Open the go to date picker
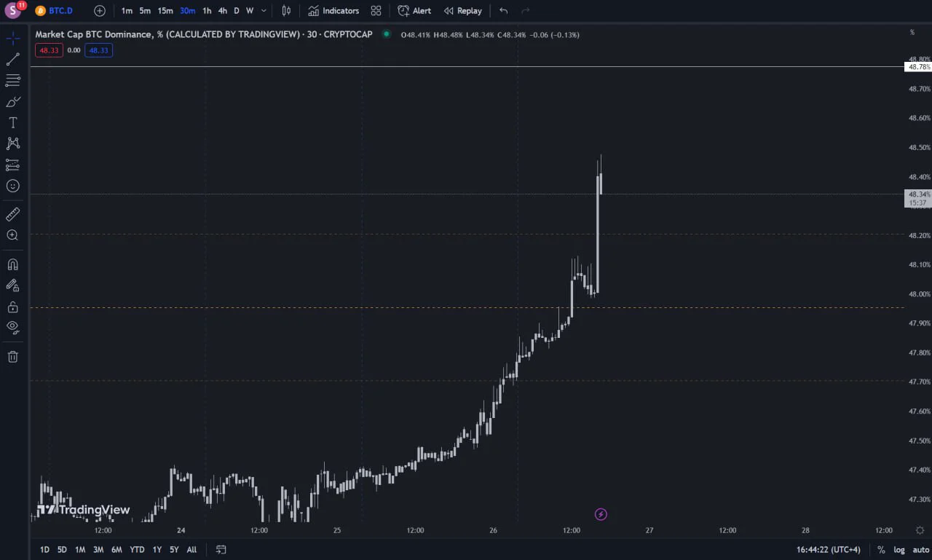The width and height of the screenshot is (932, 560). pyautogui.click(x=221, y=550)
